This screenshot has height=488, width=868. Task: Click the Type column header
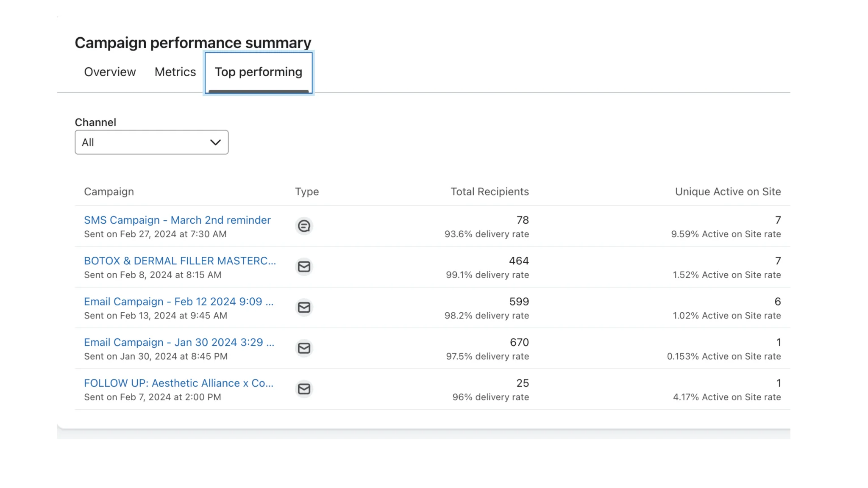pos(307,192)
